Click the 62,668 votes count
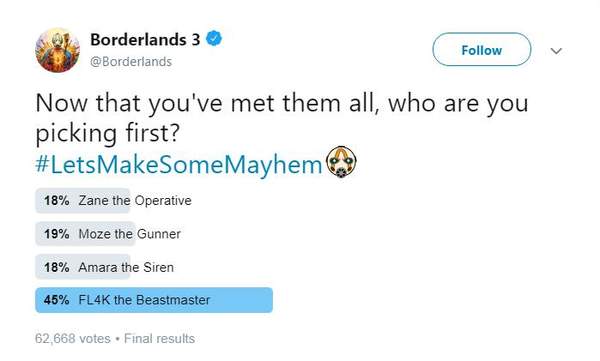 pos(73,339)
